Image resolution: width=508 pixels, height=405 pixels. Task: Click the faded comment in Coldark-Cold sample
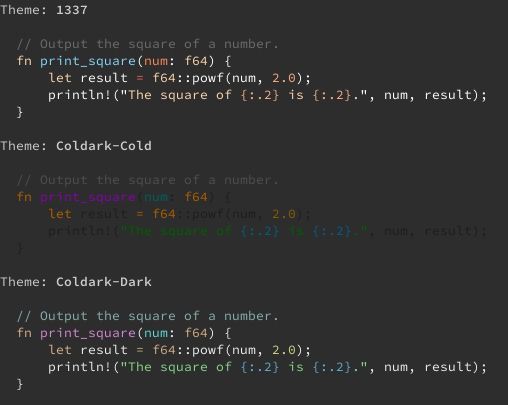tap(148, 180)
